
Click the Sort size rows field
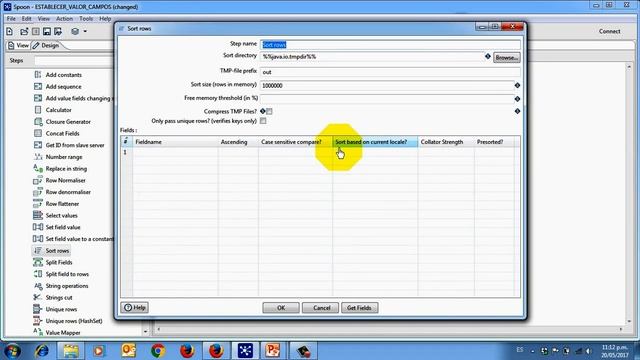[387, 85]
